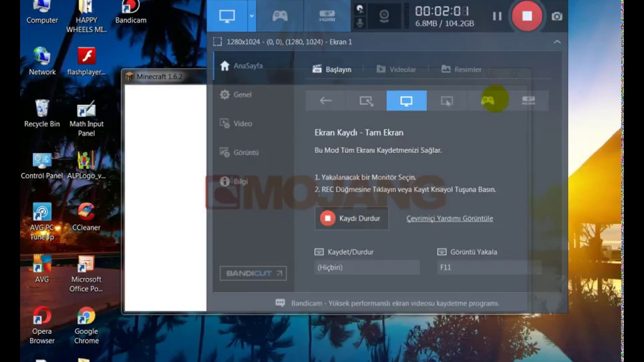Open Bandicam desktop shortcut
644x362 pixels.
coord(131,13)
